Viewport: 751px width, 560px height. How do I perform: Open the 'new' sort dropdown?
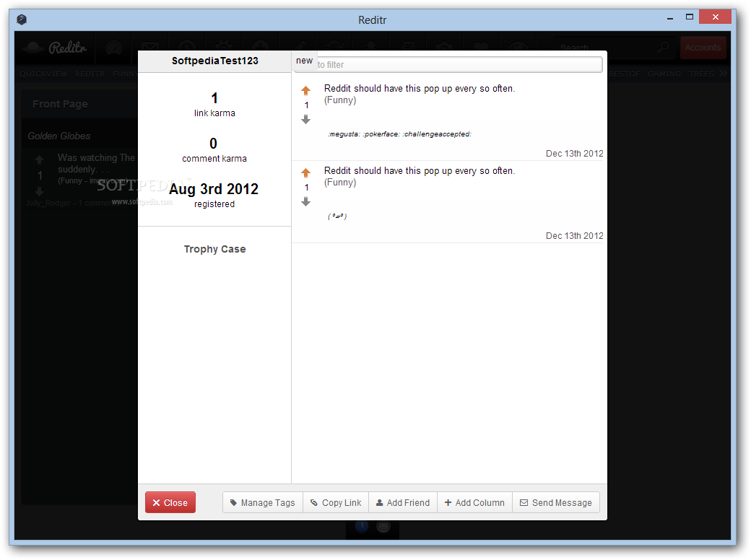[304, 61]
